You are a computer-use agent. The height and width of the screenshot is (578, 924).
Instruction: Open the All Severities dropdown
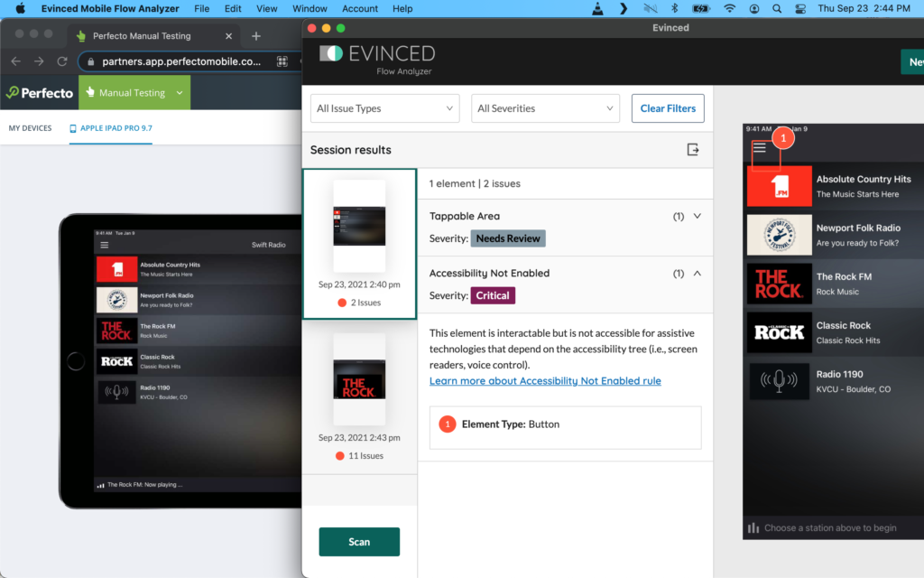coord(545,108)
